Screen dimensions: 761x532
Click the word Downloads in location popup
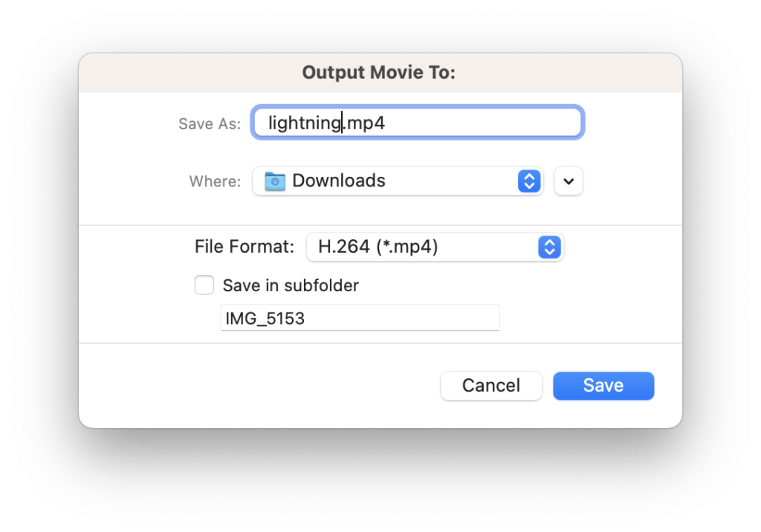(x=339, y=181)
